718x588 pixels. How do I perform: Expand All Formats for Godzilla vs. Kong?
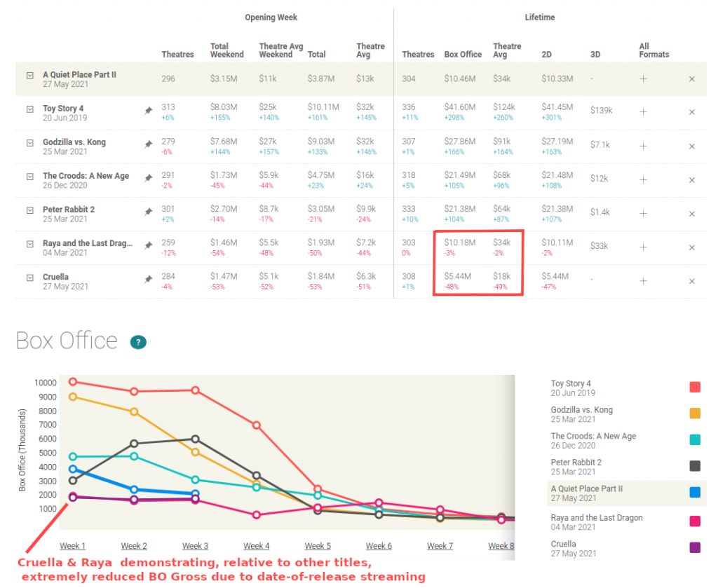(644, 146)
